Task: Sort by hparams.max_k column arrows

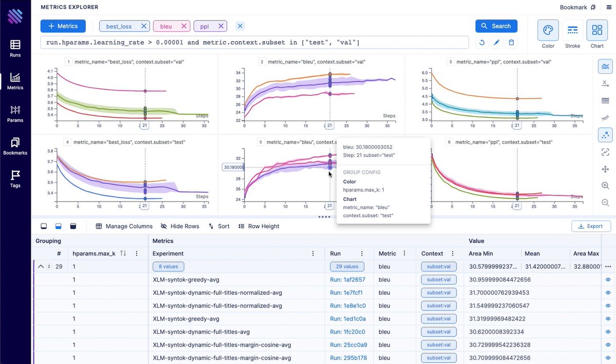Action: click(x=123, y=253)
